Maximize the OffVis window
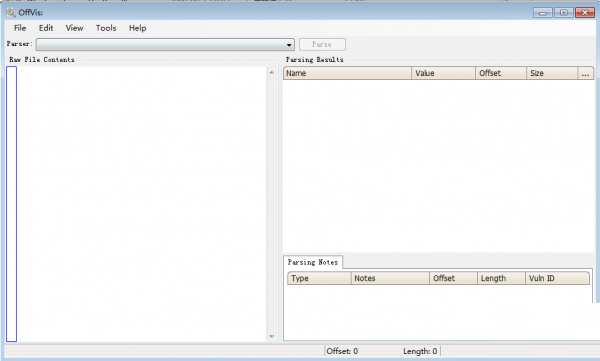600x361 pixels. pyautogui.click(x=564, y=13)
